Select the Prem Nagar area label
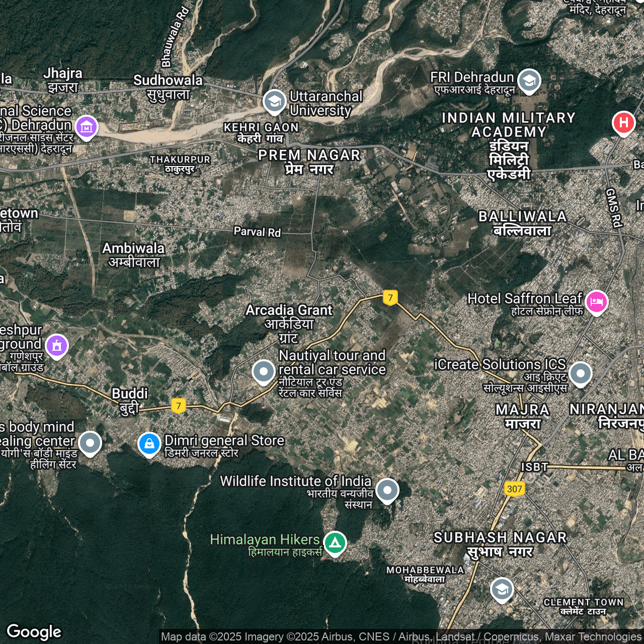Viewport: 644px width, 644px height. click(309, 162)
